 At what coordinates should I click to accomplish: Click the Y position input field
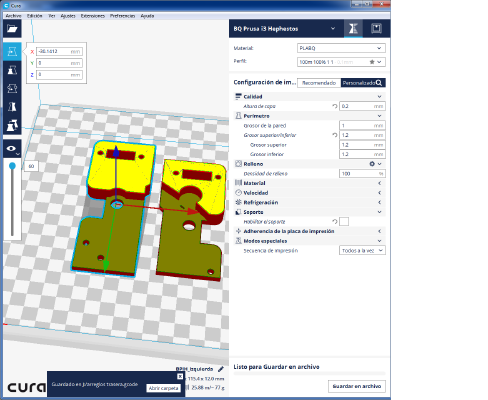point(59,63)
